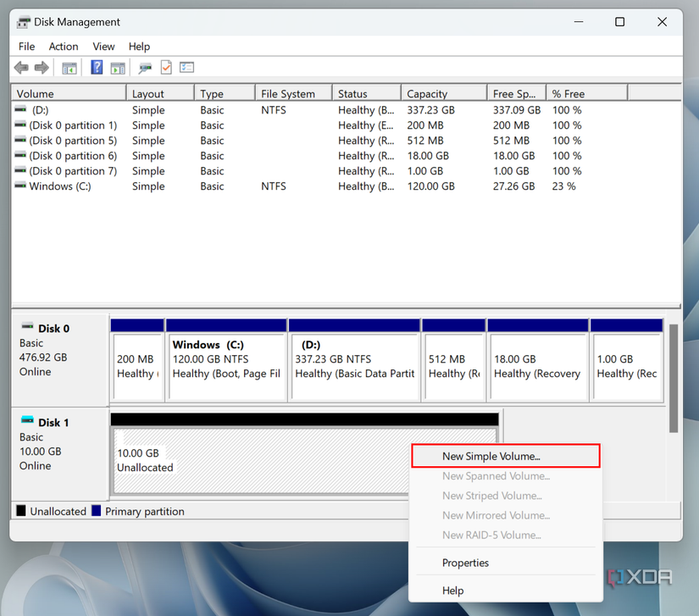Click greyed New RAID-5 Volume entry
Viewport: 699px width, 616px height.
[506, 535]
